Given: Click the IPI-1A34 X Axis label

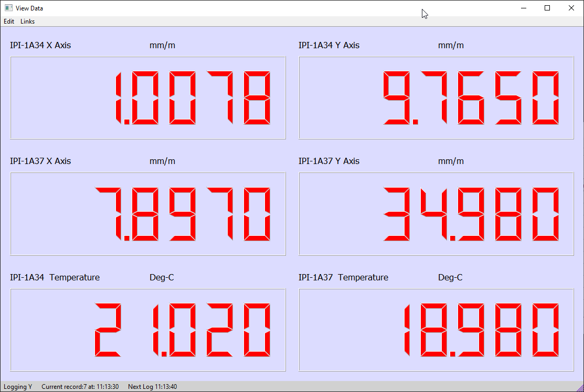Looking at the screenshot, I should point(40,46).
